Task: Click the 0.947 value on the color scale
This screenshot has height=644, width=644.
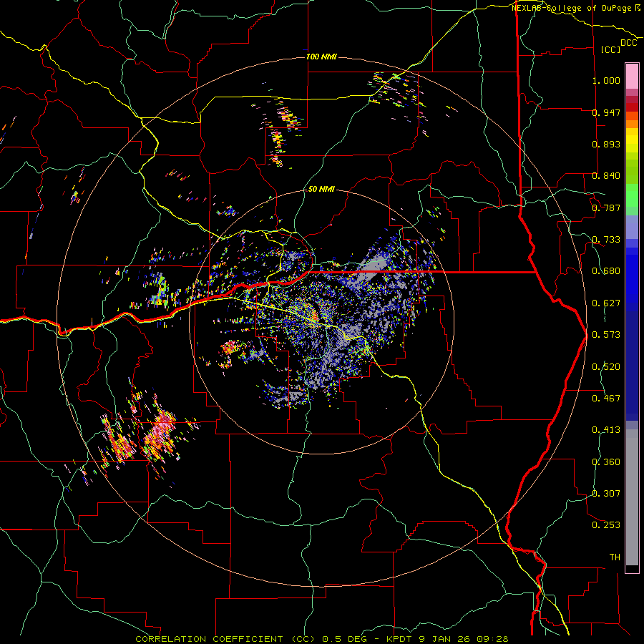Action: click(x=606, y=112)
